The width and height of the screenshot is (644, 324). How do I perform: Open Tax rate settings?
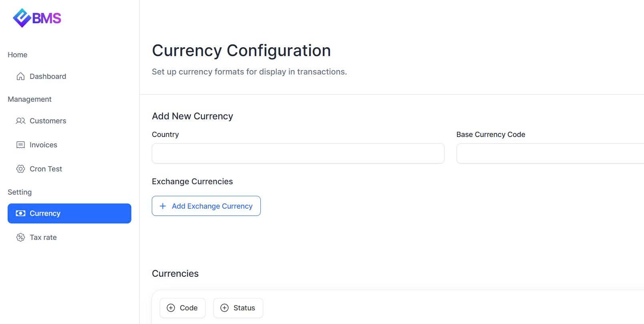pyautogui.click(x=43, y=237)
